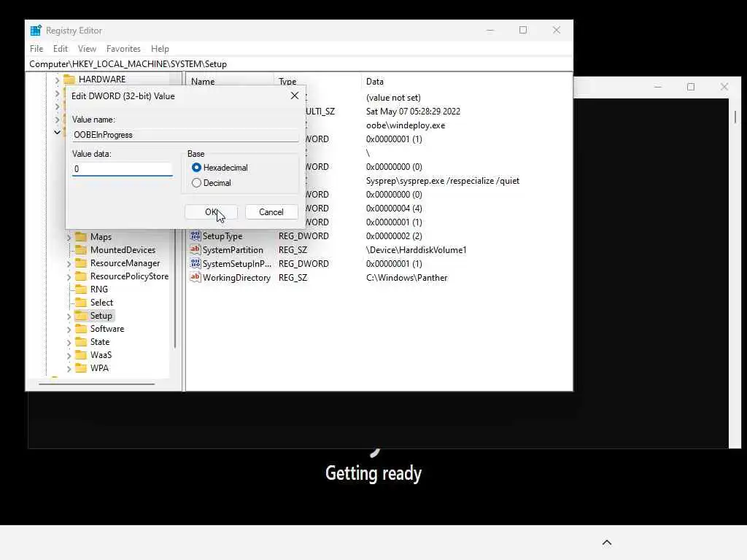Screen dimensions: 747x560
Task: Click the WorkingDirectory string value icon
Action: (196, 276)
